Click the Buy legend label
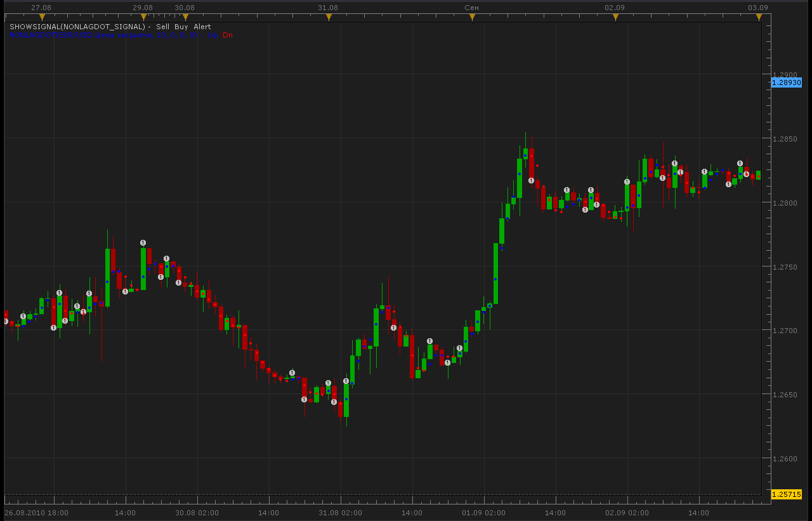 click(x=182, y=27)
